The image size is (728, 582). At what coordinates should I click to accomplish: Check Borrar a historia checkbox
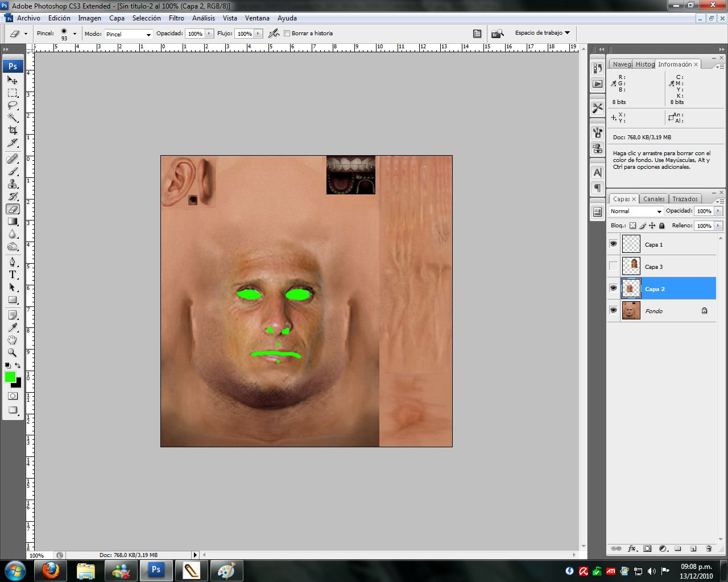pyautogui.click(x=287, y=34)
